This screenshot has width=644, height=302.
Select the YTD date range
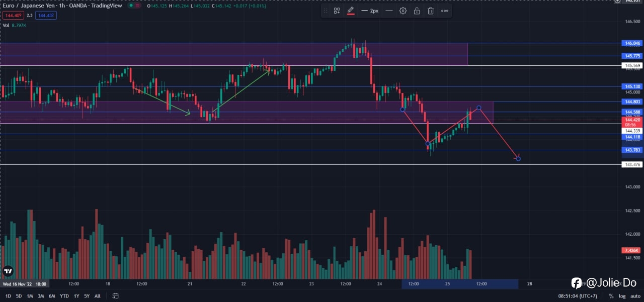[64, 296]
